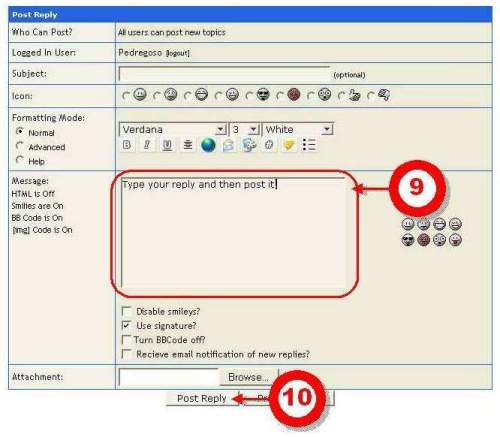
Task: Select the radio for the sad post icon
Action: click(x=157, y=96)
